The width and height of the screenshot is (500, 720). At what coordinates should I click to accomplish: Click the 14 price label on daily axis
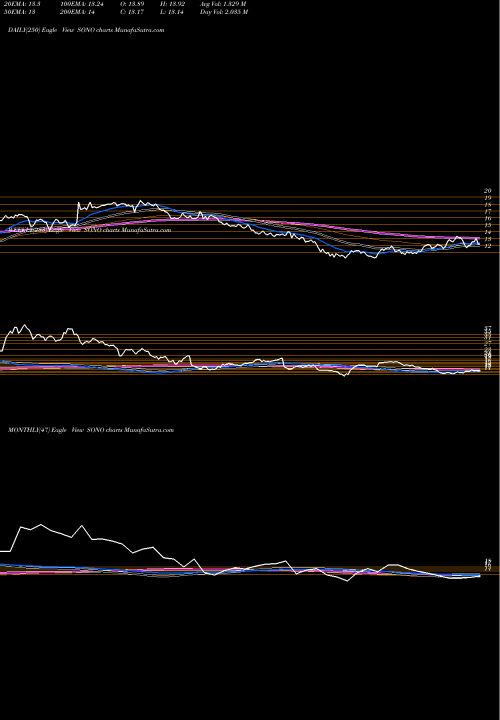point(488,232)
